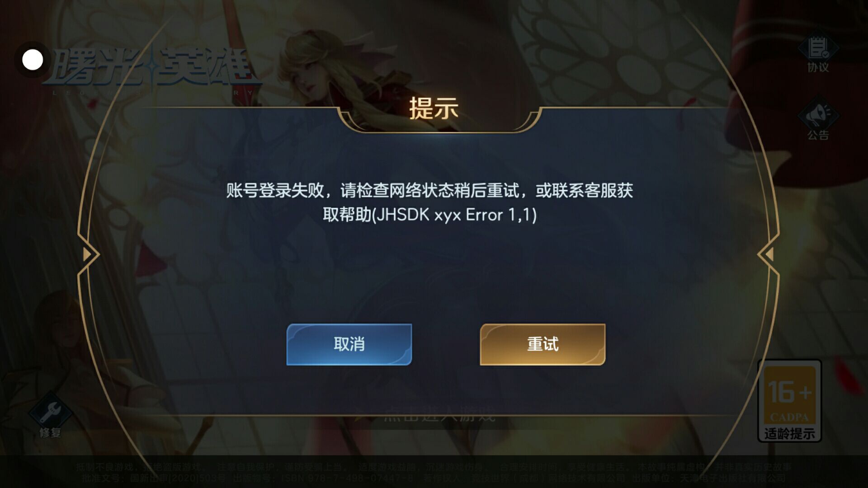Select the 适龄提示 label under the badge

coord(789,434)
